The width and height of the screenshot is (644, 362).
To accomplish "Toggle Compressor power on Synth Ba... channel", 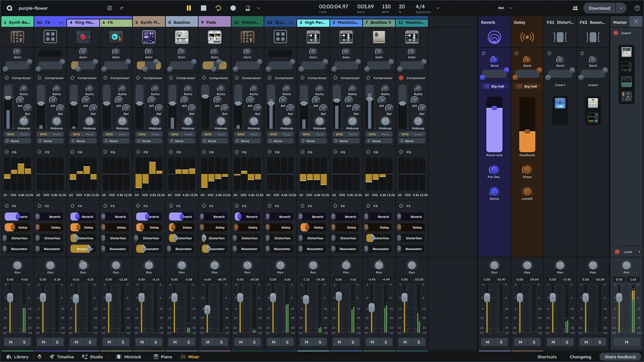I will [6, 78].
